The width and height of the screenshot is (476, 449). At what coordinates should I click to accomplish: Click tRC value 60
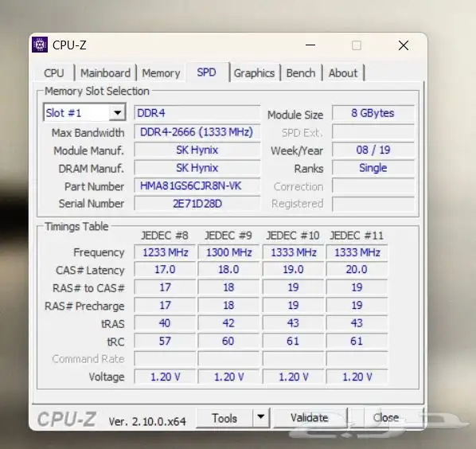(x=228, y=341)
